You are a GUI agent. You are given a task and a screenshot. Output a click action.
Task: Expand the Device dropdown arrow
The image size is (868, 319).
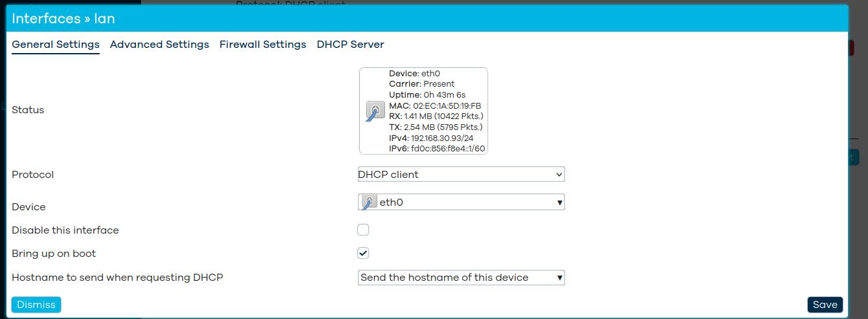click(560, 203)
